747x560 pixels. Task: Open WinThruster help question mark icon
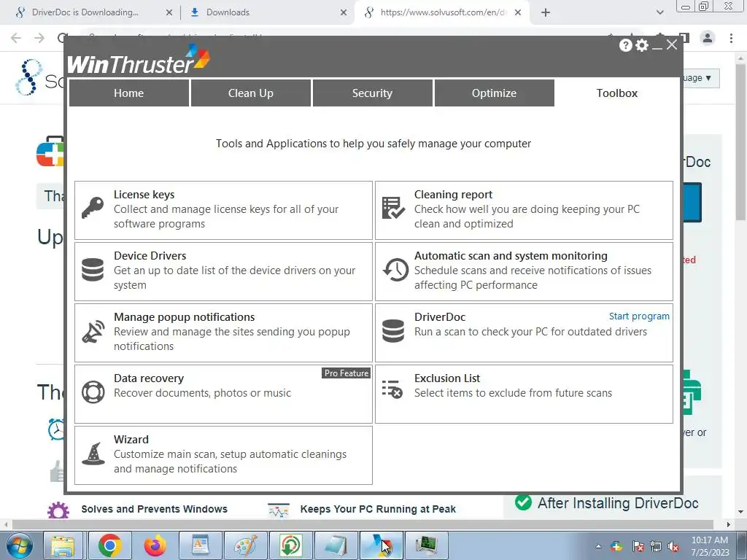pos(625,45)
